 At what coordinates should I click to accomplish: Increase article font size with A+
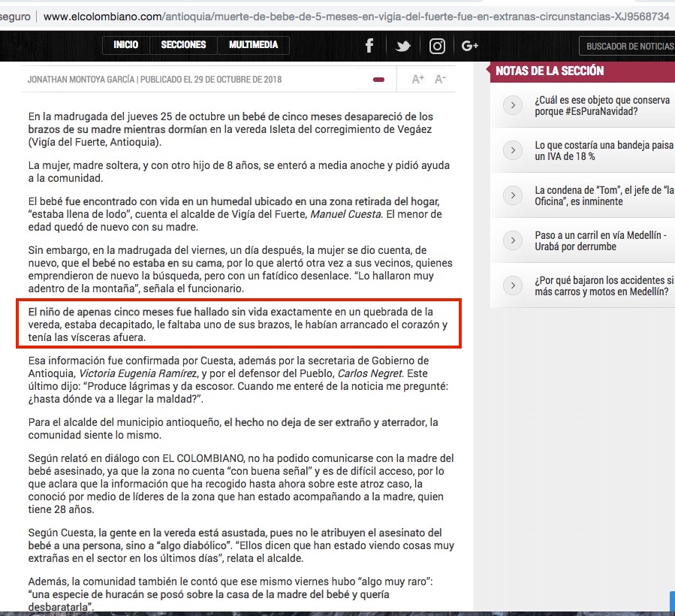click(418, 79)
